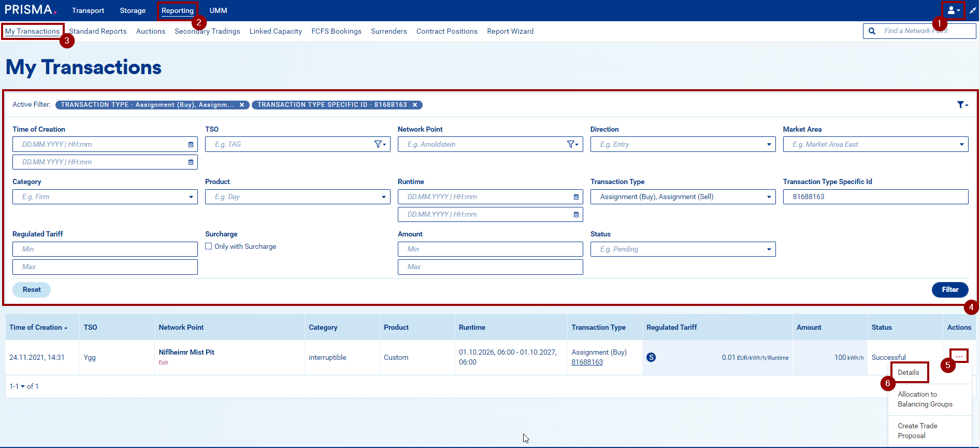Open transaction ID 81688163 link
980x448 pixels.
(587, 362)
